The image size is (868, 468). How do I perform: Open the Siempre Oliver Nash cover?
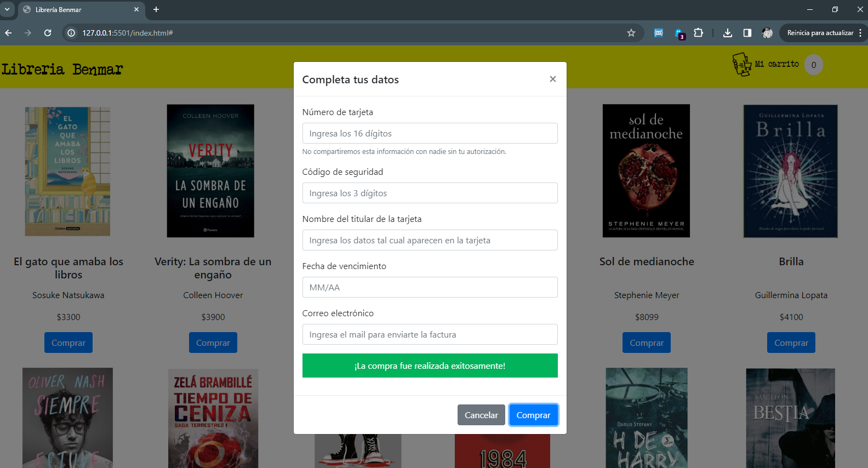tap(67, 418)
